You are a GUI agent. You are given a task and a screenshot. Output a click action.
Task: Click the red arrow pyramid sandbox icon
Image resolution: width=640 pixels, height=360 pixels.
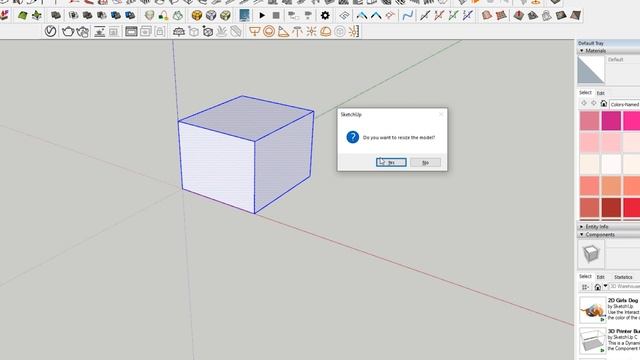coord(518,16)
